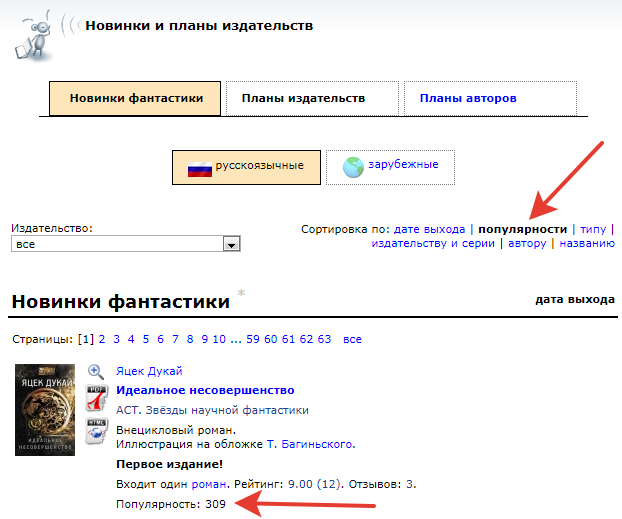Open the PDF icon for Идеальное несовершенство

[x=96, y=398]
